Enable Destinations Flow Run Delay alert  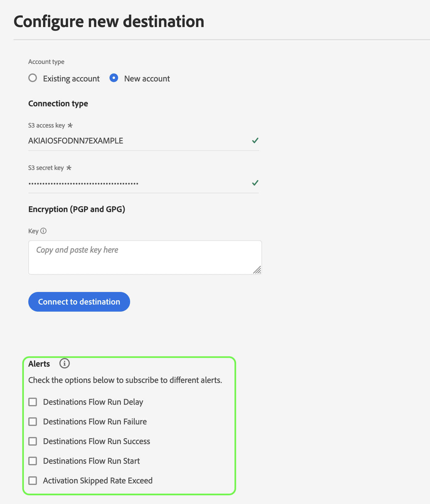33,402
